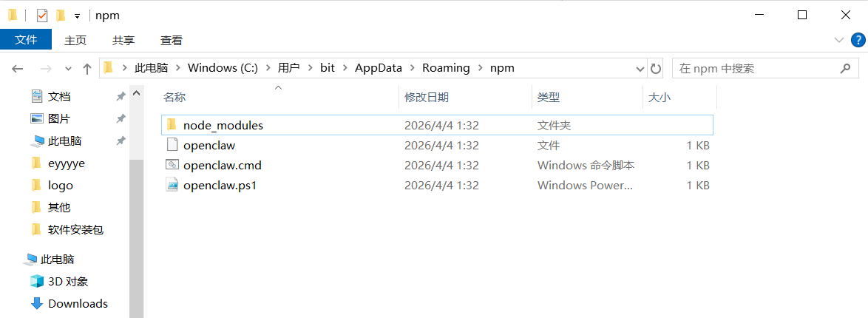This screenshot has width=868, height=318.
Task: Open the help question mark icon
Action: click(x=858, y=40)
